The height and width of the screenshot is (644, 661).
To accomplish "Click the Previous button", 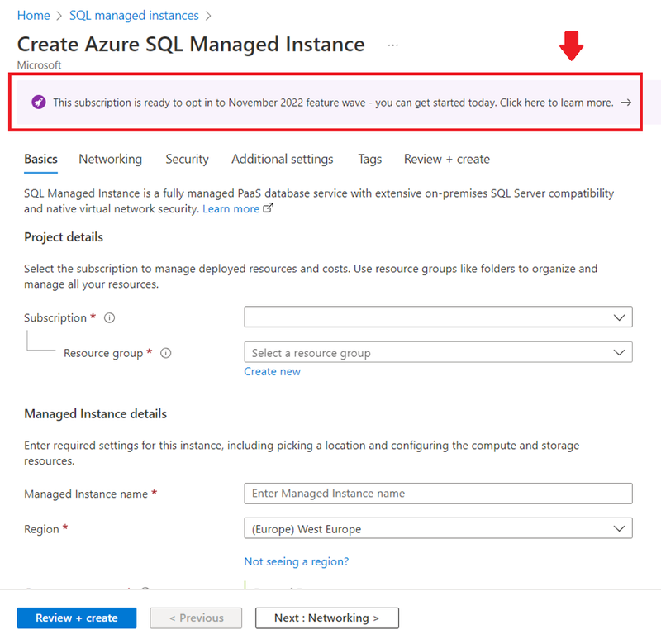I will coord(196,618).
